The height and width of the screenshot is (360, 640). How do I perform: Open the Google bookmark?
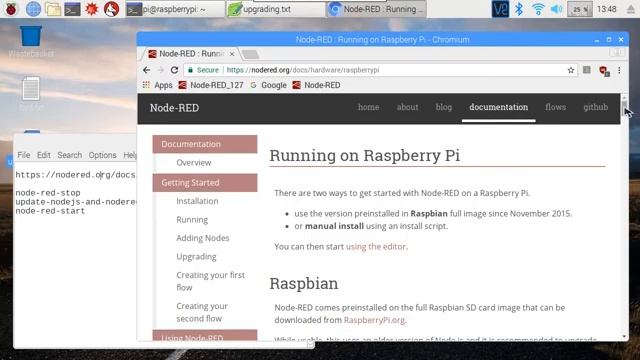click(268, 85)
